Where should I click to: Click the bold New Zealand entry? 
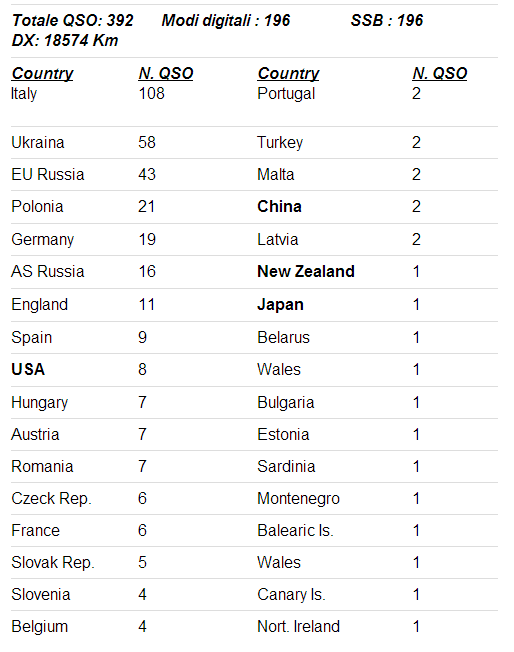pyautogui.click(x=306, y=272)
